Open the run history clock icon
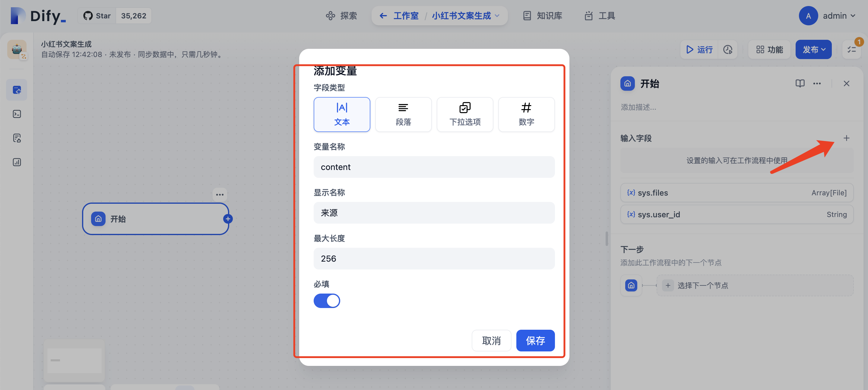 pos(727,50)
